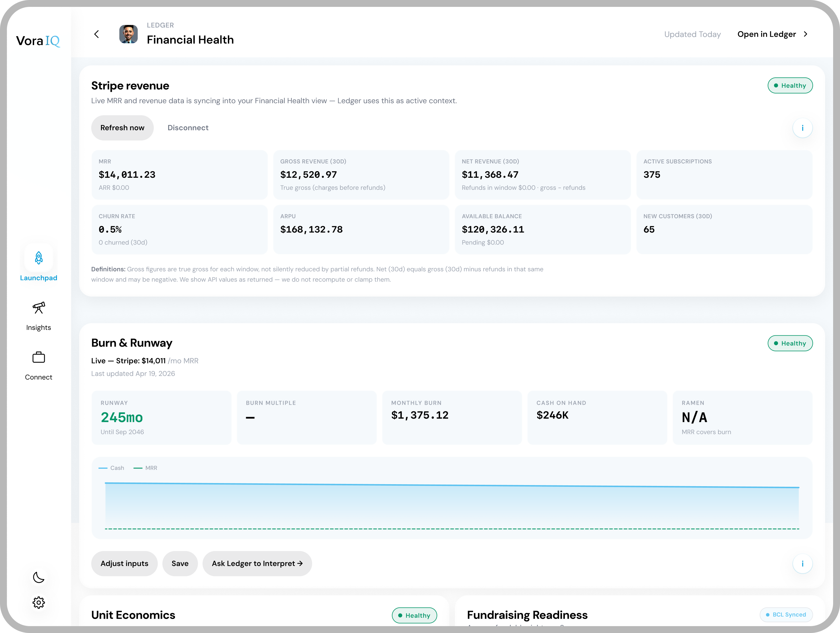Click Updated Today text
840x633 pixels.
pyautogui.click(x=692, y=34)
